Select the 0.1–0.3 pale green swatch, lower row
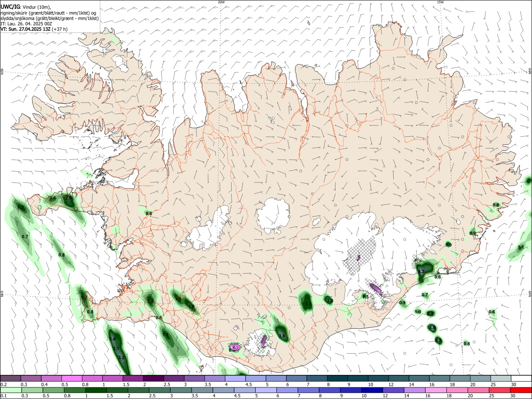532x399 pixels. (x=11, y=390)
